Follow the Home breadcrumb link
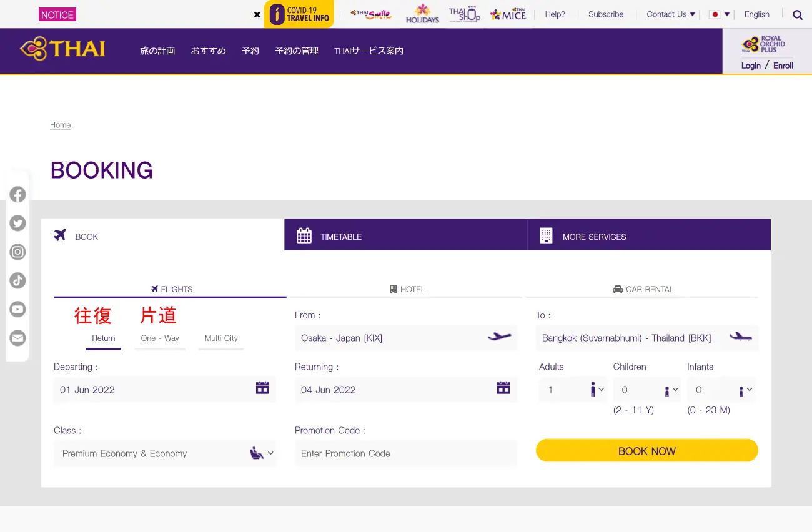This screenshot has height=532, width=812. click(60, 125)
